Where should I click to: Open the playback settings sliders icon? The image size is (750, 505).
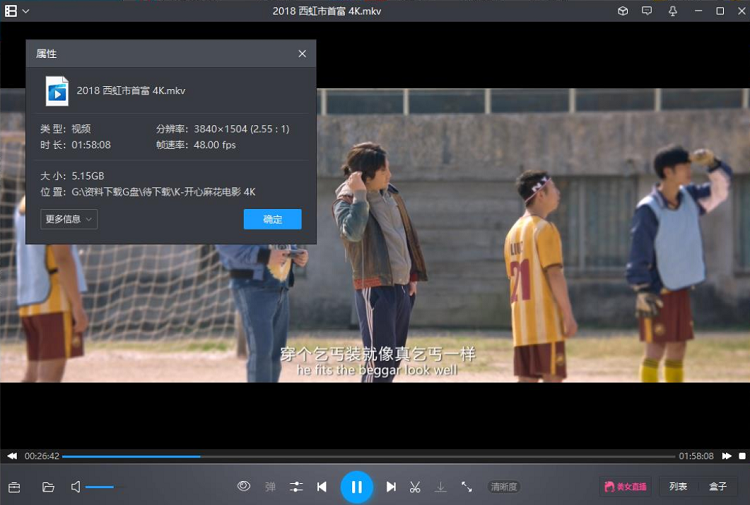(x=296, y=487)
